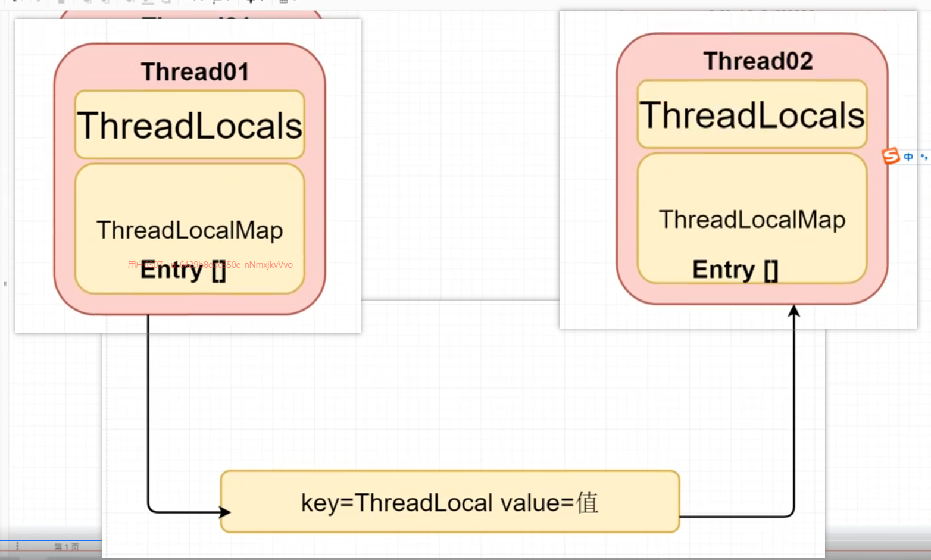The image size is (931, 560).
Task: Open the 第1页 page tab
Action: tap(66, 546)
